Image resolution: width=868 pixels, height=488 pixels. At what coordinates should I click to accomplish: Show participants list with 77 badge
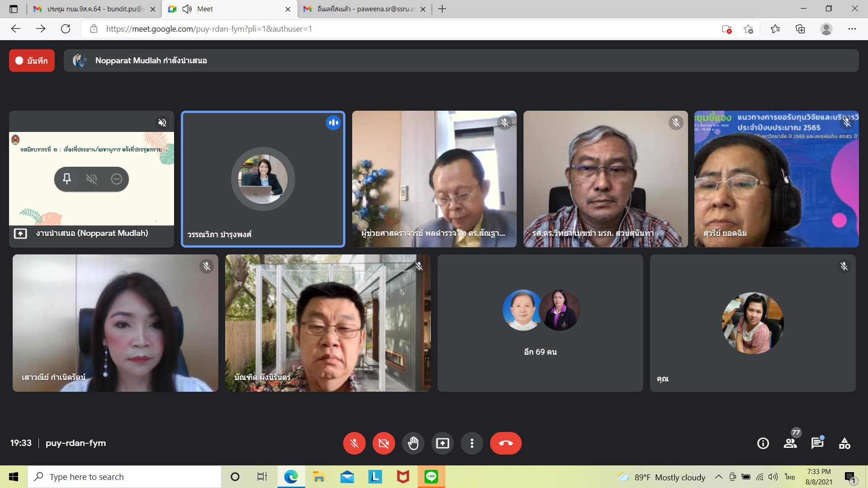pyautogui.click(x=790, y=443)
